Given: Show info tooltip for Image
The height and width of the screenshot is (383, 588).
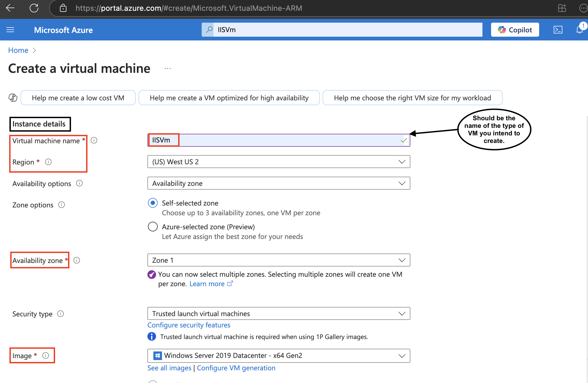Looking at the screenshot, I should coord(46,355).
